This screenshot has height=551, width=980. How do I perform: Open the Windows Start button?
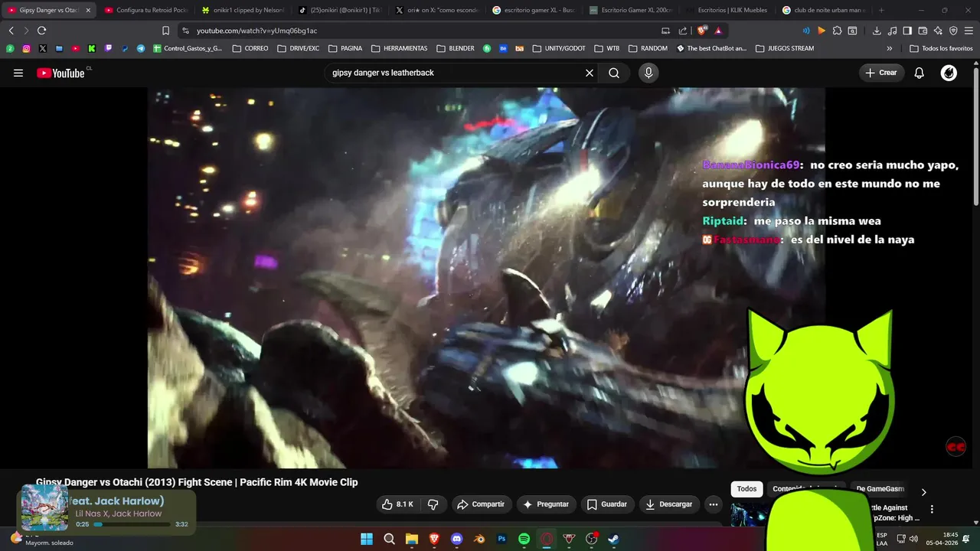(x=367, y=539)
